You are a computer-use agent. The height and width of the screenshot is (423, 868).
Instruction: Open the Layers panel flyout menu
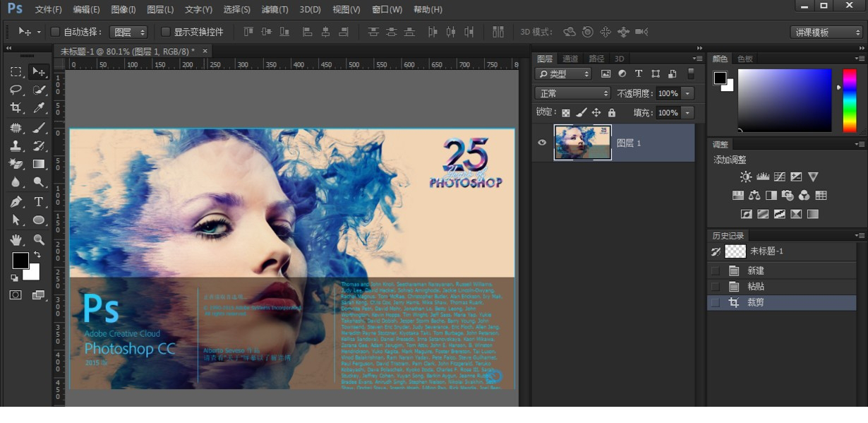click(x=698, y=59)
